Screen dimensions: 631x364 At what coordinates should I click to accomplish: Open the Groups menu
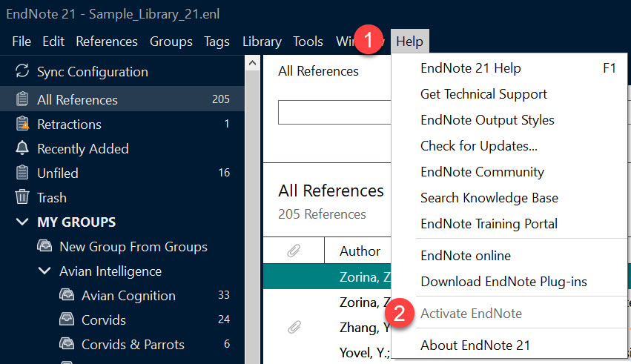171,42
